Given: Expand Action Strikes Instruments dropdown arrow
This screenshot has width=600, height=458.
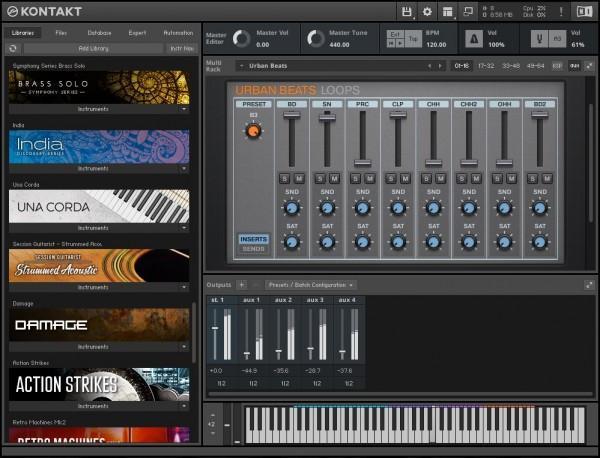Looking at the screenshot, I should [x=184, y=406].
